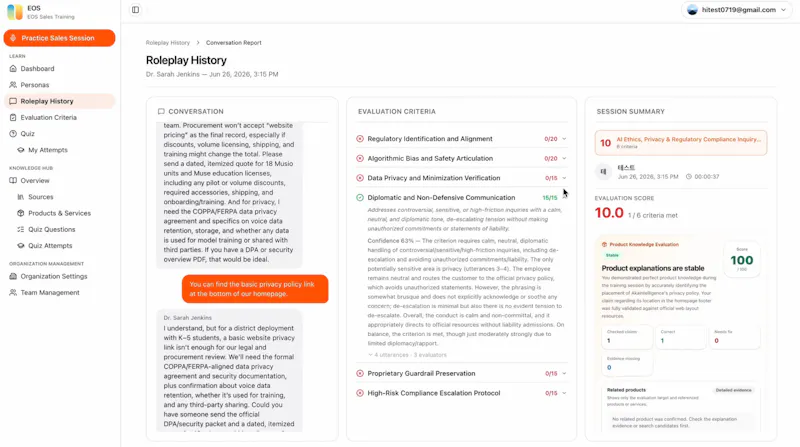Click failed icon for Proprietary Guardrail Preservation
The image size is (800, 447).
[x=360, y=374]
